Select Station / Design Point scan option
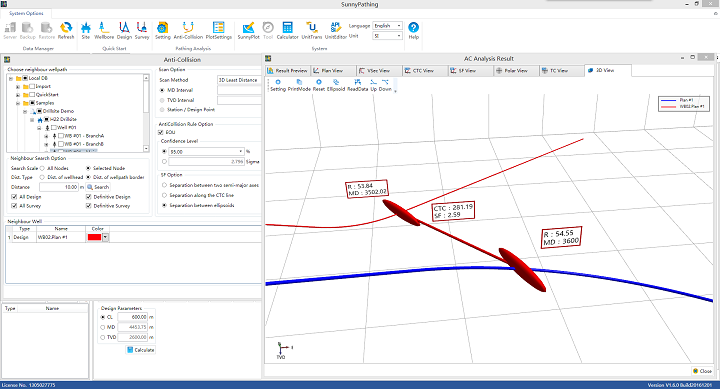Viewport: 720px width, 389px height. click(x=162, y=110)
